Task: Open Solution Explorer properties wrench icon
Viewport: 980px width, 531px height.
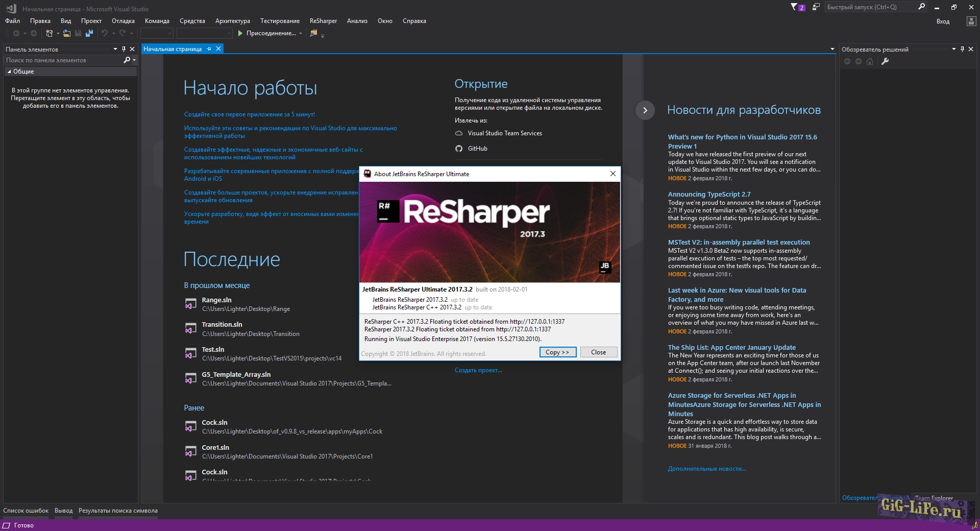Action: point(885,61)
